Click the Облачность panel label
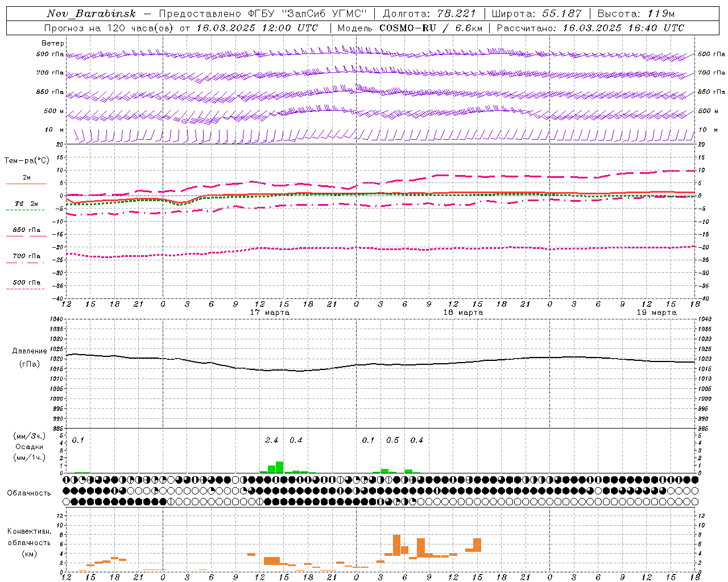Image resolution: width=728 pixels, height=582 pixels. [29, 493]
